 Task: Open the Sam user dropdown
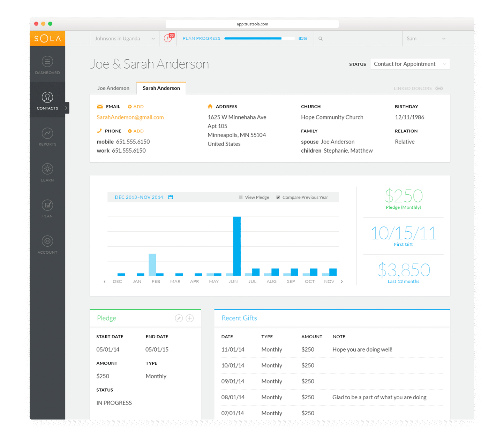pyautogui.click(x=426, y=39)
